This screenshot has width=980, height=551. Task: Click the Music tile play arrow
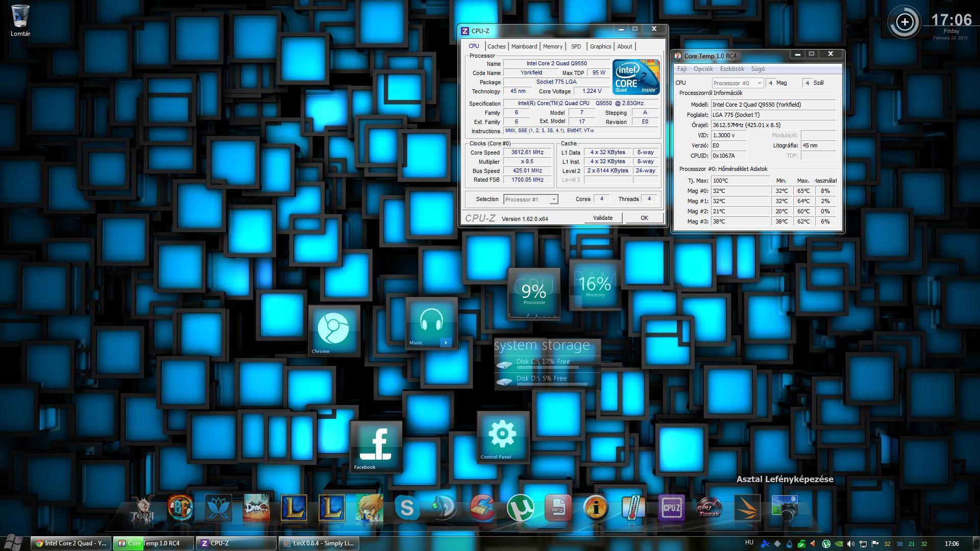pos(446,342)
